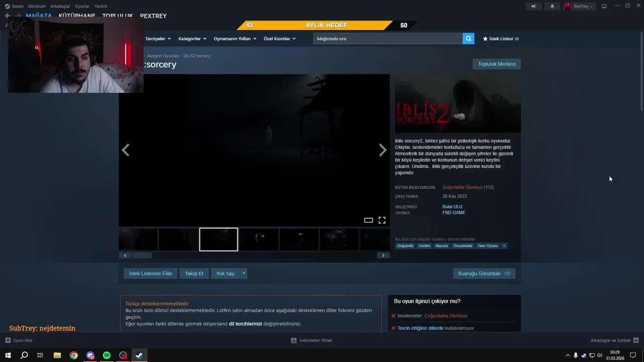Click the Kuyruğu Görüntüle button
Viewport: 644px width, 362px height.
point(484,274)
